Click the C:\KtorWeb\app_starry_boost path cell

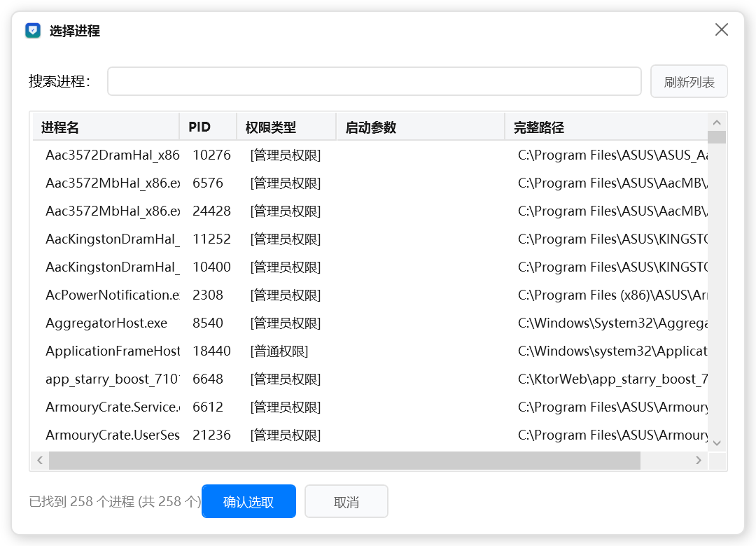coord(612,379)
